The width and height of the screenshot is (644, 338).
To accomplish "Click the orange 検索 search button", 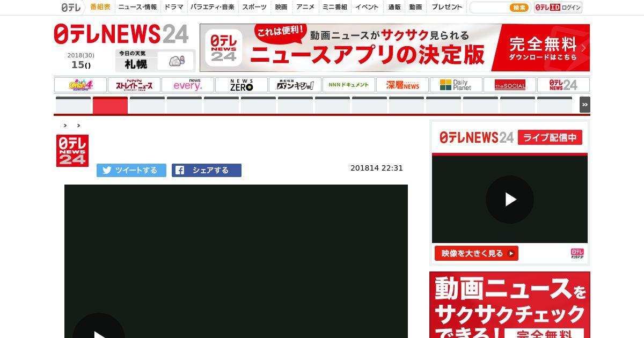I will (x=519, y=8).
